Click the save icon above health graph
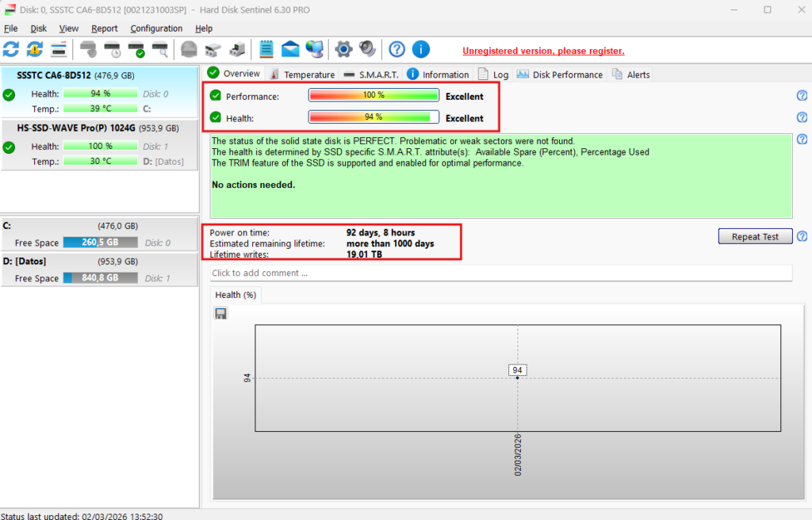Screen dimensions: 812x520 coord(221,314)
